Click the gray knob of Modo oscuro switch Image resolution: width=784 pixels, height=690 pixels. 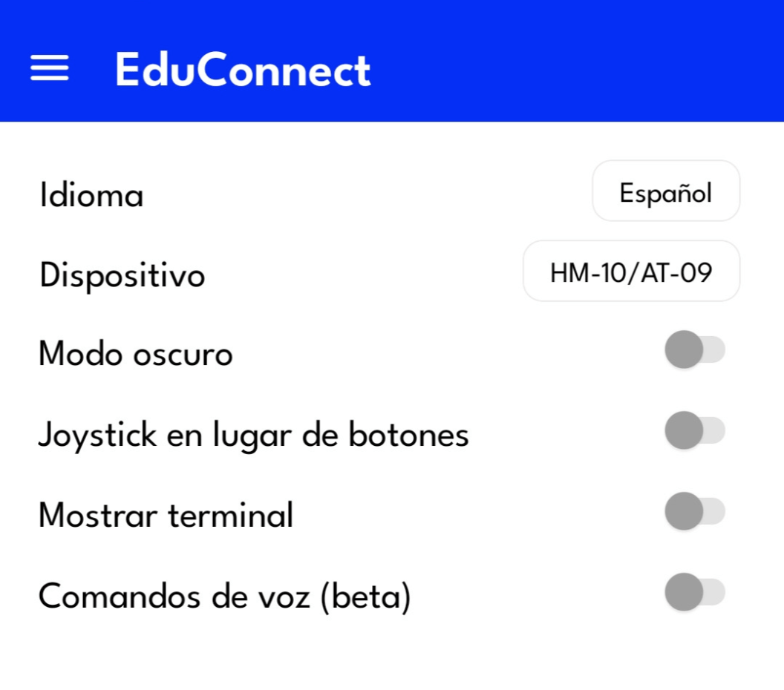(684, 349)
